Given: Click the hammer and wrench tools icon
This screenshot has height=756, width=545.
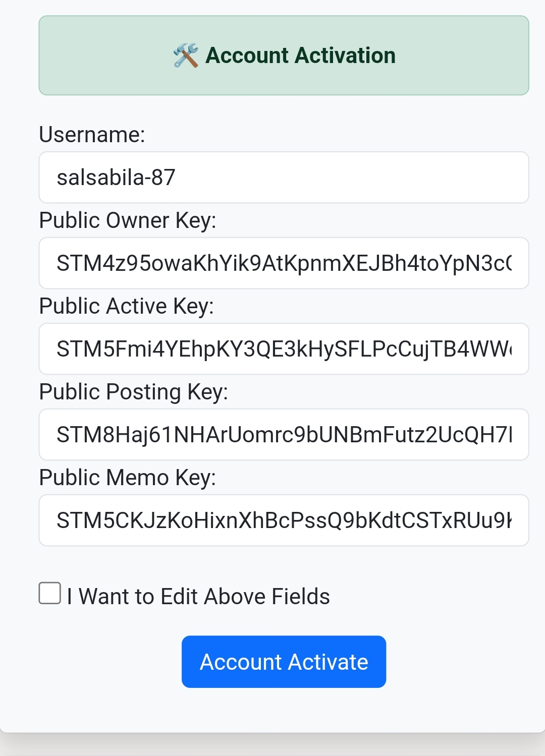Looking at the screenshot, I should click(x=185, y=55).
